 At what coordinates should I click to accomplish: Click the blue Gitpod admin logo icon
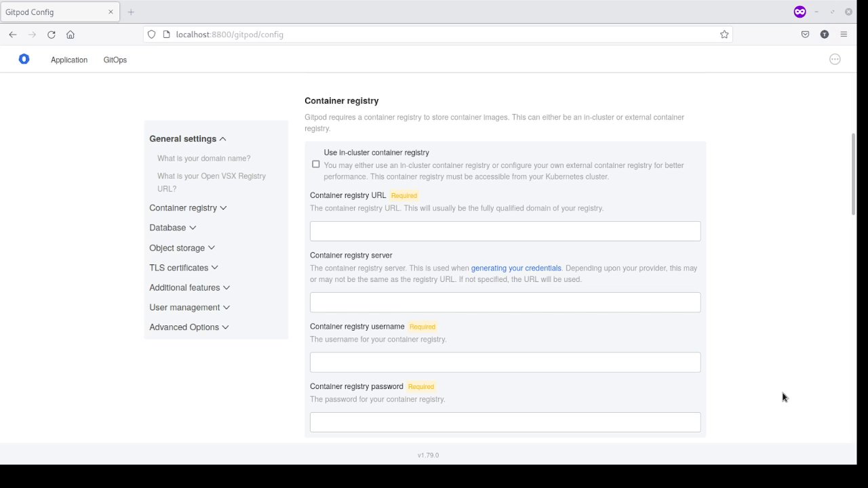24,60
